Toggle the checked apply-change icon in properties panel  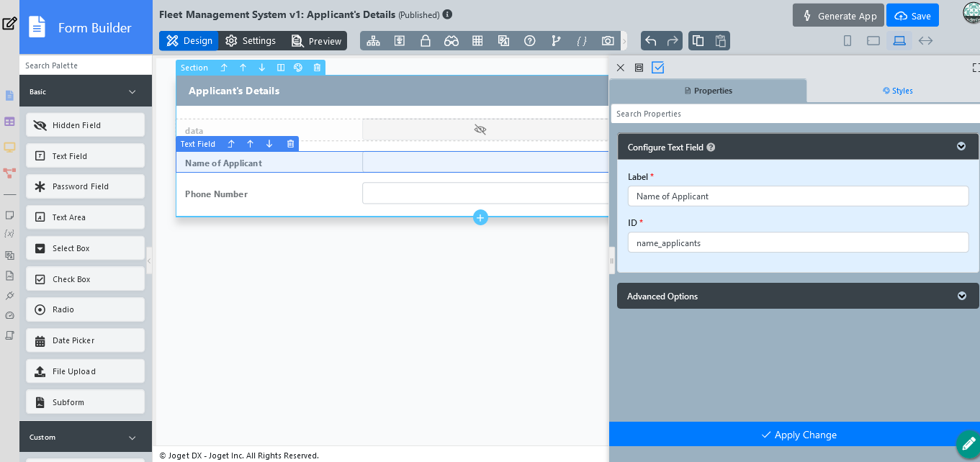pos(658,68)
